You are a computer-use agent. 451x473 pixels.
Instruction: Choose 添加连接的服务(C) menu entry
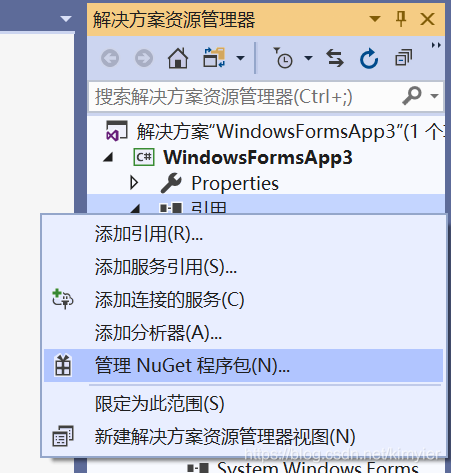pyautogui.click(x=243, y=299)
